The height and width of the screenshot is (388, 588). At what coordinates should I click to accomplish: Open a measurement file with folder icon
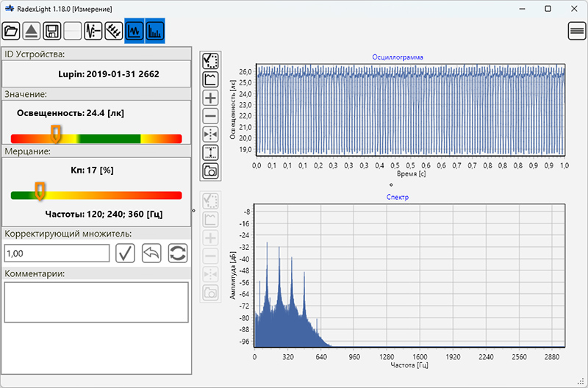tap(12, 31)
